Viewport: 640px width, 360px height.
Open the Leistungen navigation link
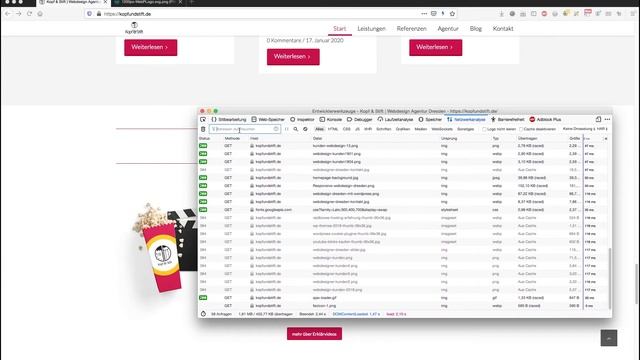371,29
